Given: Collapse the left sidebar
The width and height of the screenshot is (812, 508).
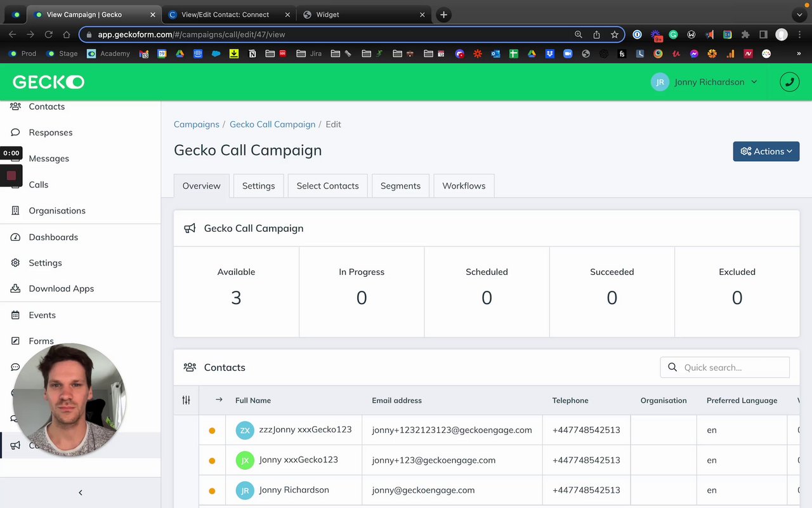Looking at the screenshot, I should pos(80,492).
